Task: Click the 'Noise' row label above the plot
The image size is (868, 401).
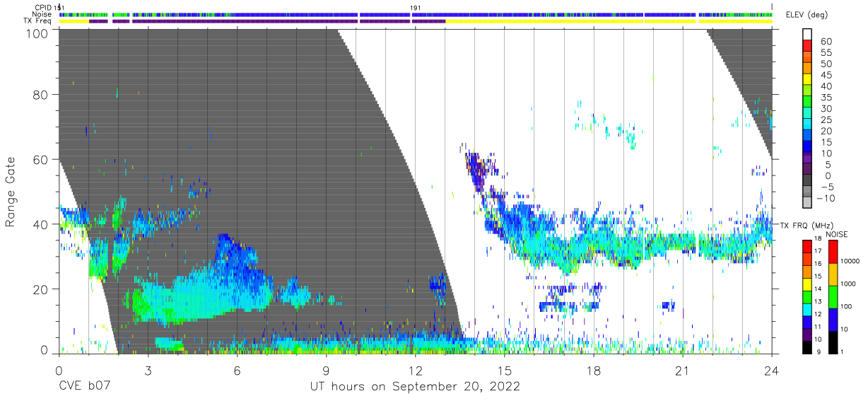Action: (42, 14)
